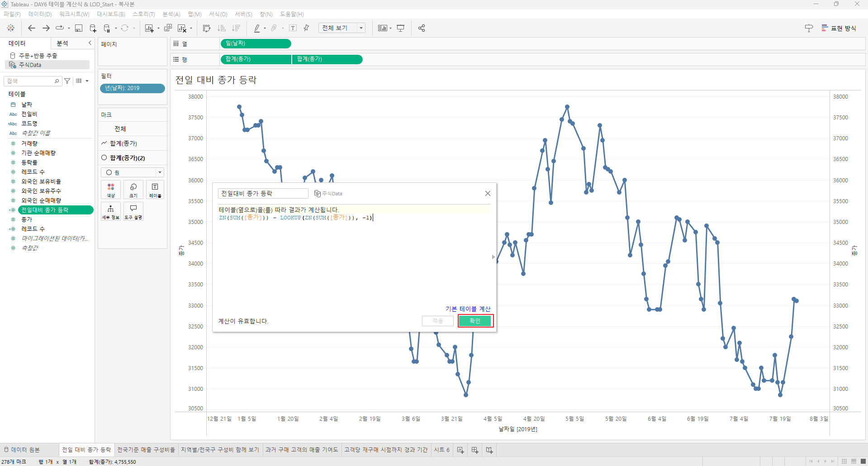Open highlight dropdown arrow
Image resolution: width=868 pixels, height=466 pixels.
pyautogui.click(x=265, y=28)
